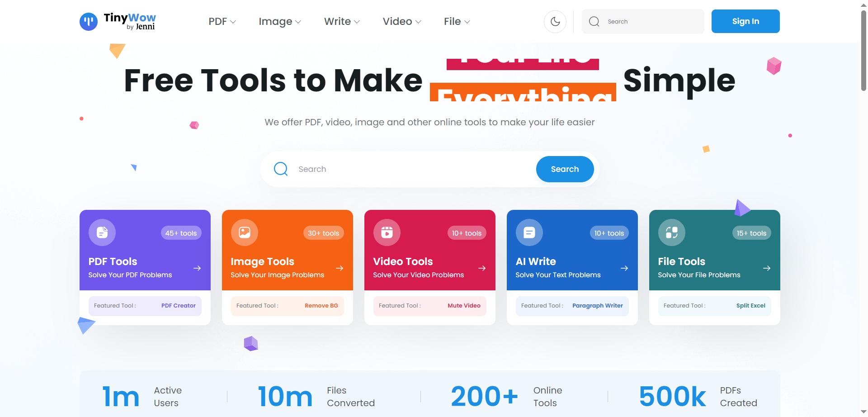The height and width of the screenshot is (417, 868).
Task: Expand the PDF menu chevron
Action: 233,22
